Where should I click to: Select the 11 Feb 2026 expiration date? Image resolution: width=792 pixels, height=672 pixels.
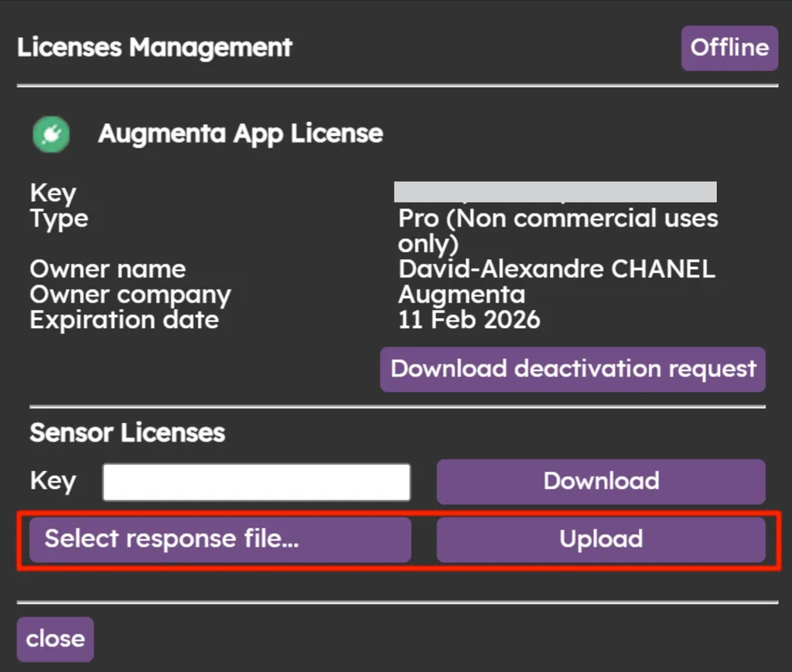click(x=469, y=320)
